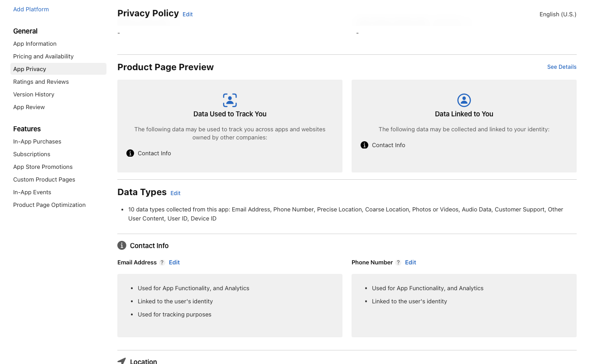Click the See Details link
Screen dimensions: 593x364
[562, 67]
